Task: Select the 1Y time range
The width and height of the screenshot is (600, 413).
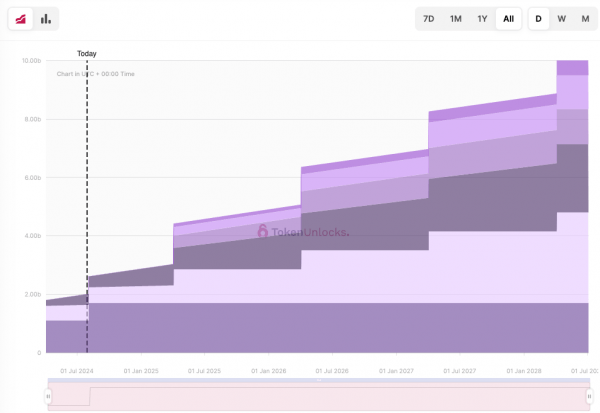Action: (x=482, y=19)
